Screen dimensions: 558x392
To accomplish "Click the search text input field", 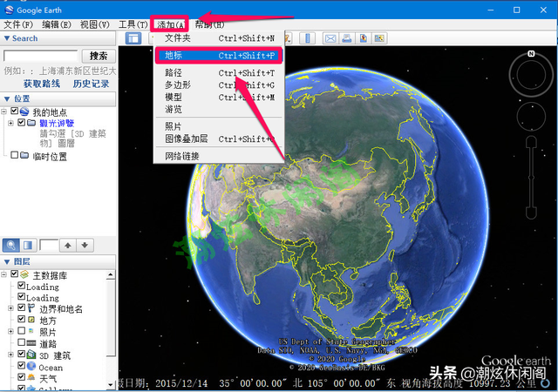I will (41, 56).
